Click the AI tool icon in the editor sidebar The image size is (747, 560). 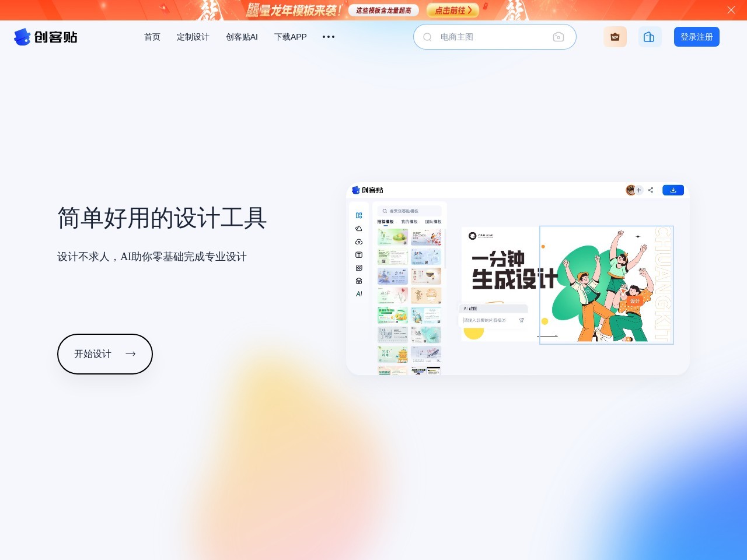tap(359, 294)
